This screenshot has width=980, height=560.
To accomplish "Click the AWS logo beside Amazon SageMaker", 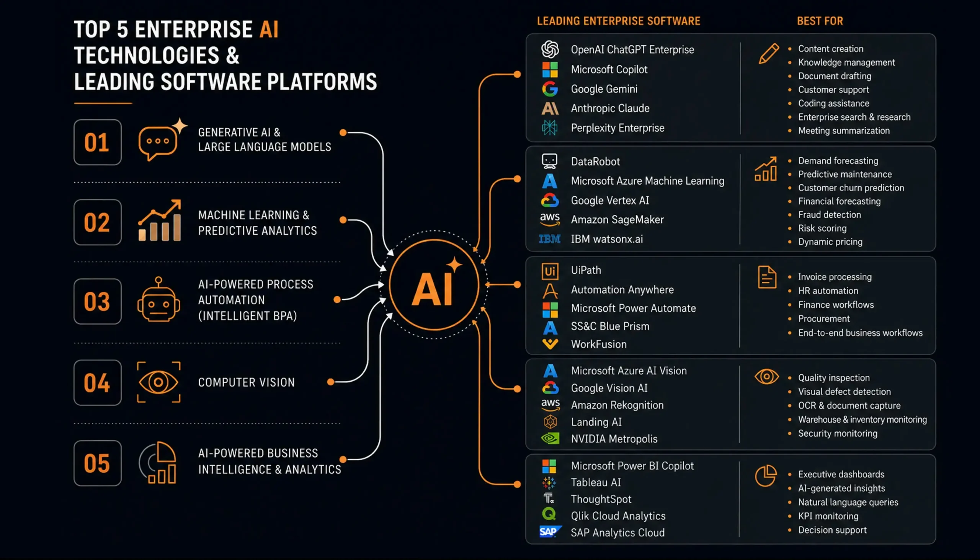I will click(550, 219).
